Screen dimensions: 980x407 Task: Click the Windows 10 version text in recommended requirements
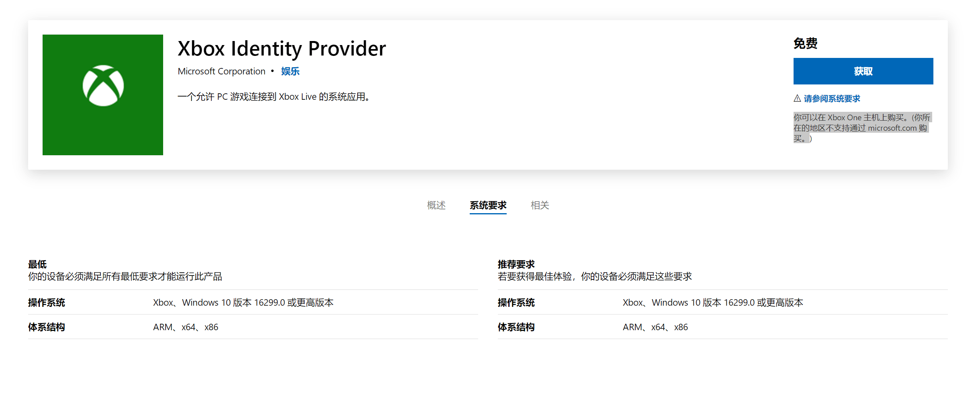(713, 302)
